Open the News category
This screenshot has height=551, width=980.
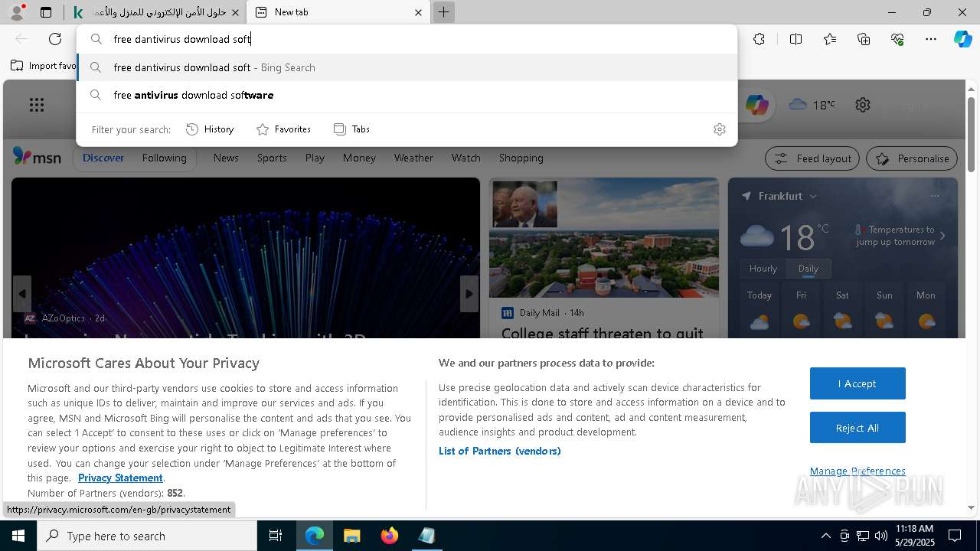tap(226, 158)
